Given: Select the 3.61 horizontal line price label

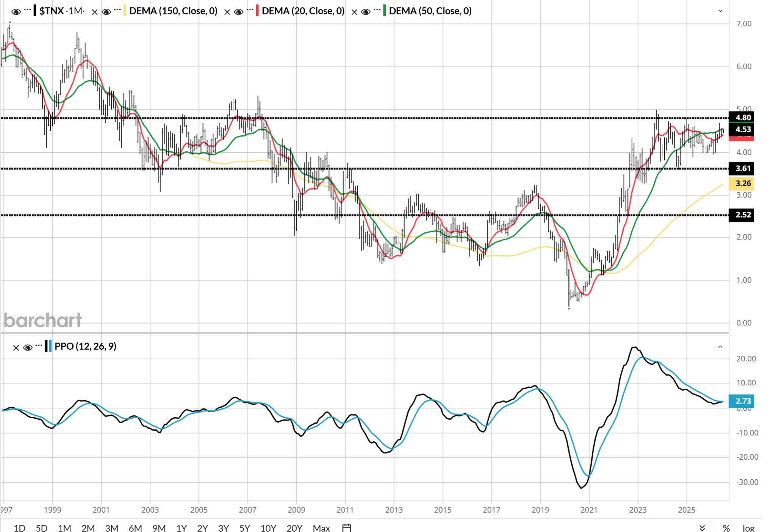Looking at the screenshot, I should coord(742,168).
